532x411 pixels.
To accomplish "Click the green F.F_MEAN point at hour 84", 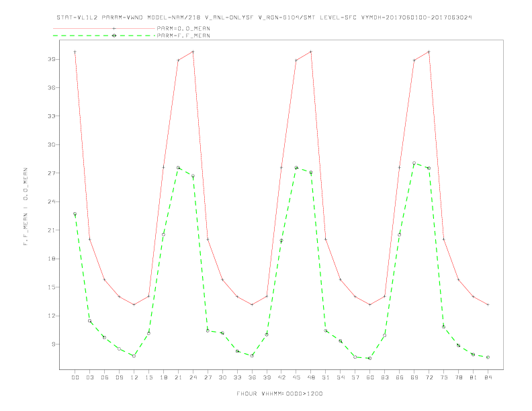I will tap(488, 357).
